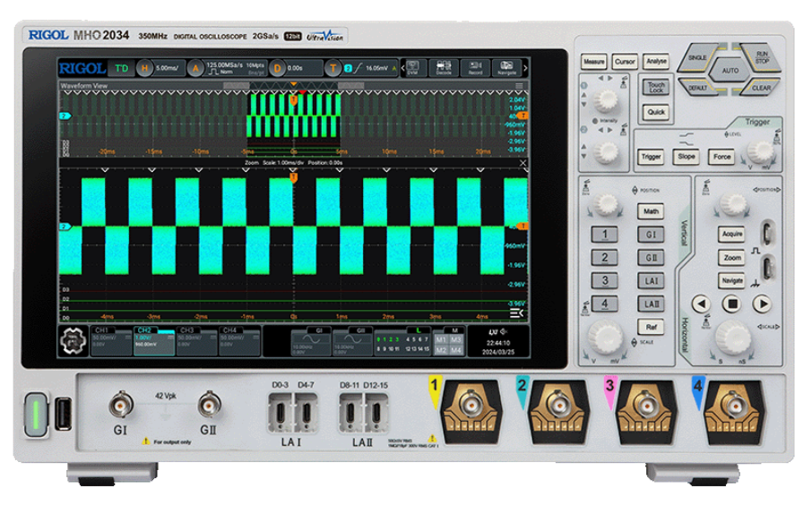
Task: Toggle the Touch Lock button
Action: 656,88
